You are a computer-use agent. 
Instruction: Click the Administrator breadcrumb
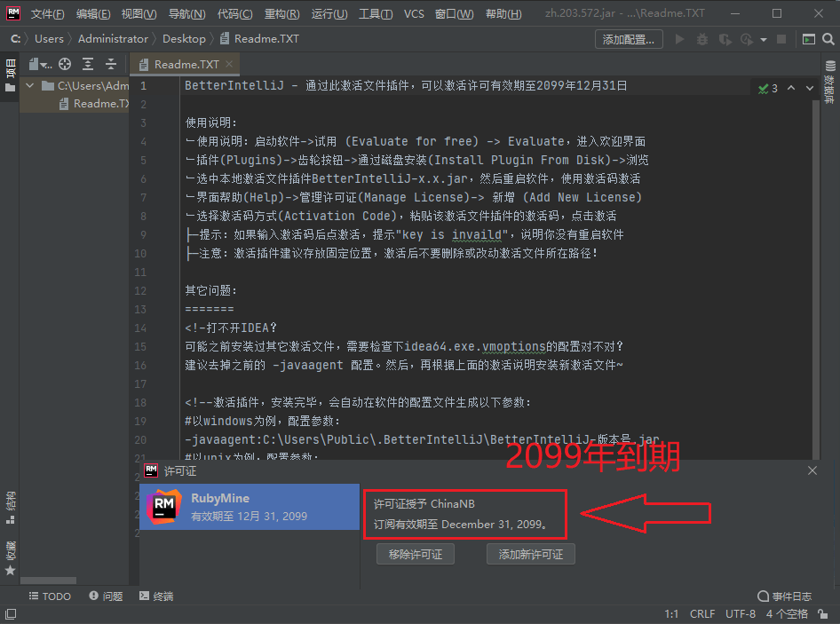tap(113, 38)
